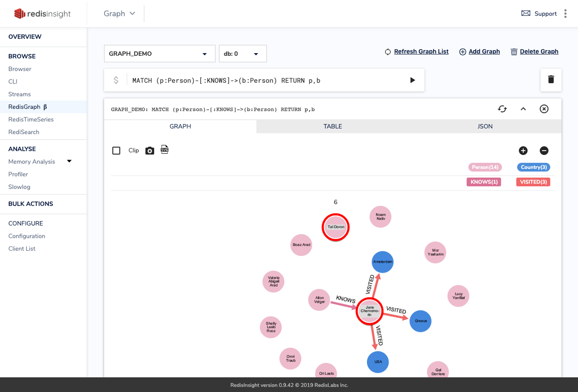The height and width of the screenshot is (392, 578).
Task: Open Profiler in the sidebar
Action: [x=18, y=174]
